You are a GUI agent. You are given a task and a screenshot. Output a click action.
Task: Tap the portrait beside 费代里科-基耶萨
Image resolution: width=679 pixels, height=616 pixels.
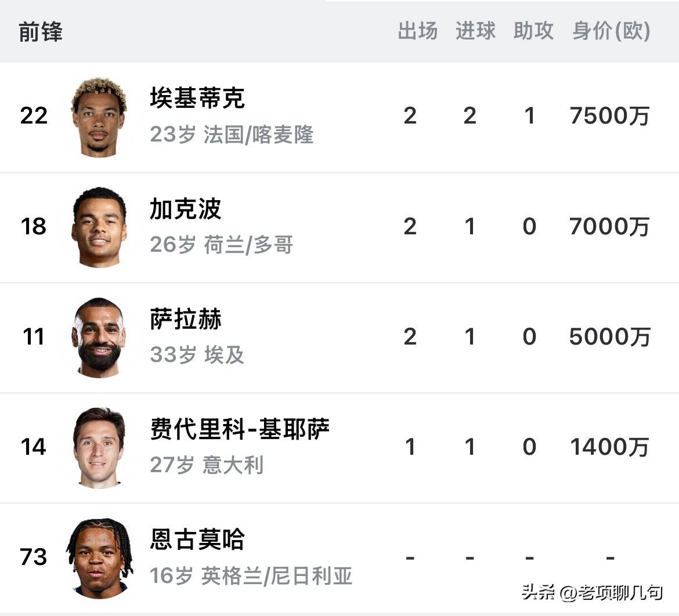(99, 447)
